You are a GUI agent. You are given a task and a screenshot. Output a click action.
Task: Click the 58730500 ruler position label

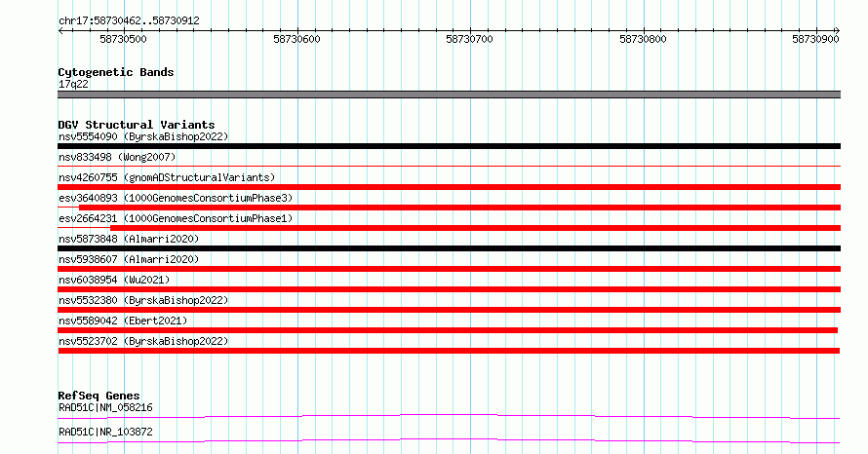123,39
